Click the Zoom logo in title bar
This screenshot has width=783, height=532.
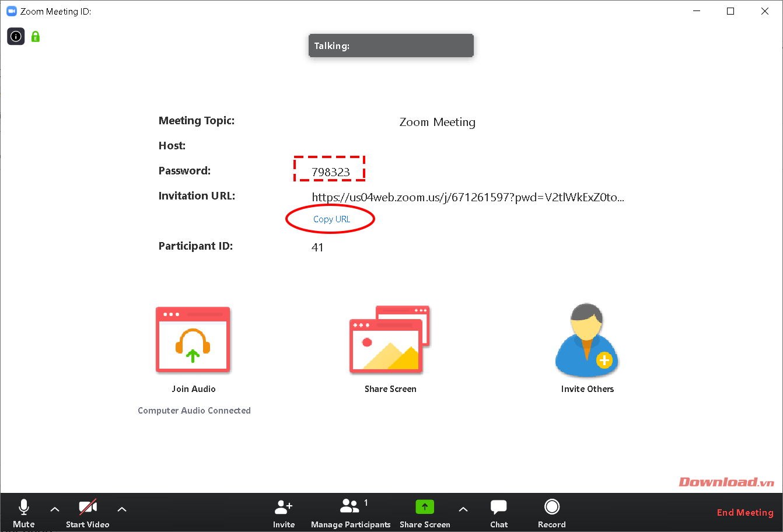pyautogui.click(x=11, y=11)
